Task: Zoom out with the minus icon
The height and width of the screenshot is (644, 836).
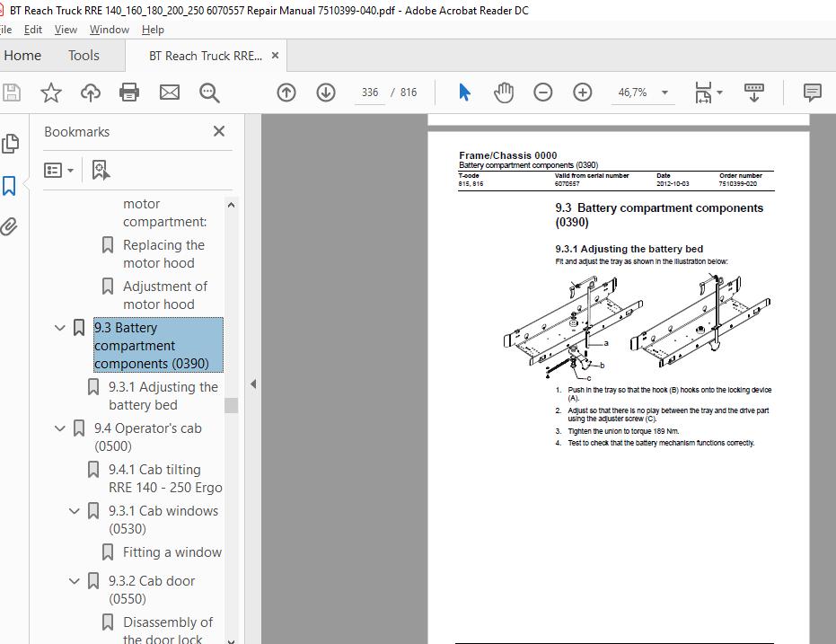Action: (x=542, y=93)
